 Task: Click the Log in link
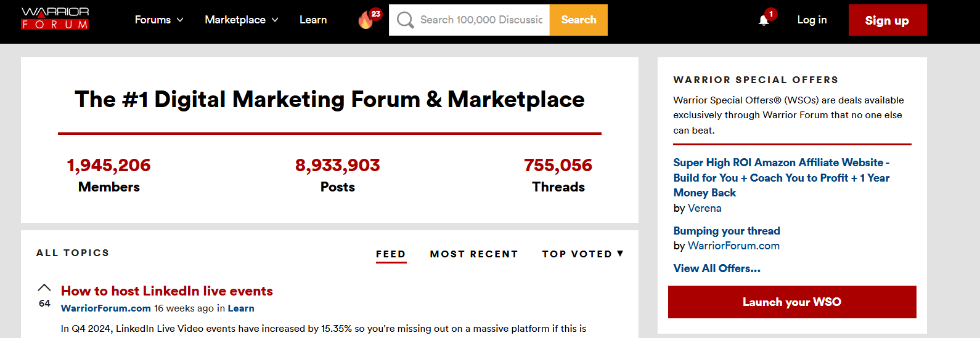[x=812, y=20]
